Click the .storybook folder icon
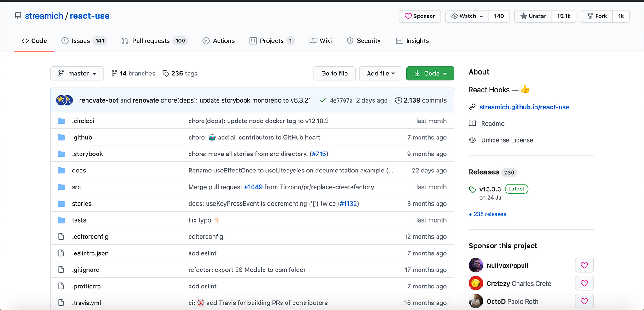This screenshot has height=310, width=644. coord(61,154)
